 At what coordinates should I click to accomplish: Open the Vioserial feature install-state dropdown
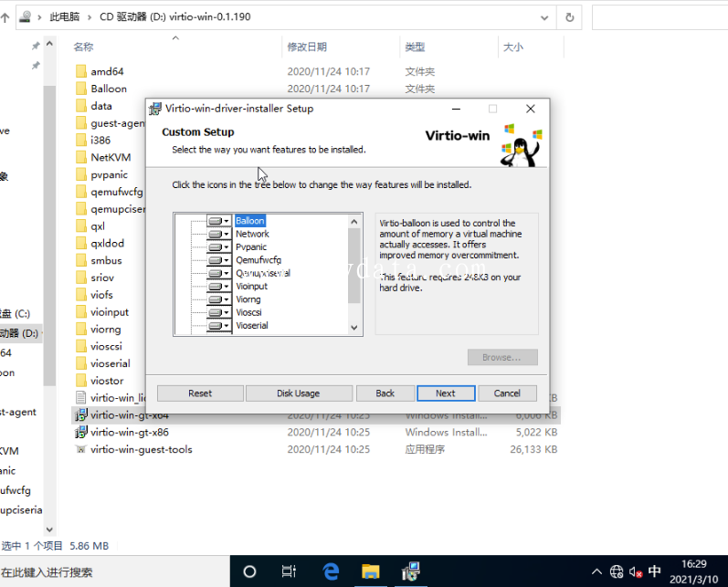click(x=219, y=325)
